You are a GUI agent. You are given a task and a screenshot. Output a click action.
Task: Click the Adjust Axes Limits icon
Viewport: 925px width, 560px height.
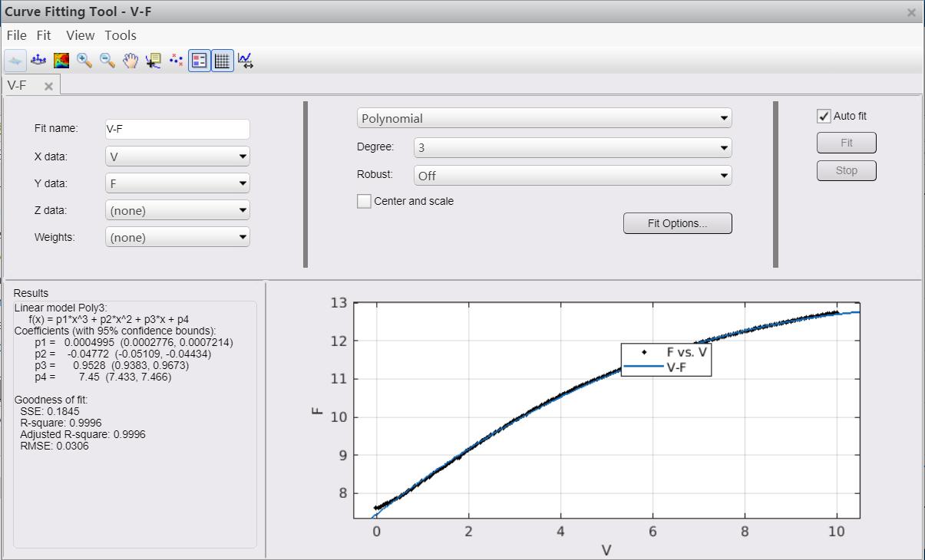point(246,61)
